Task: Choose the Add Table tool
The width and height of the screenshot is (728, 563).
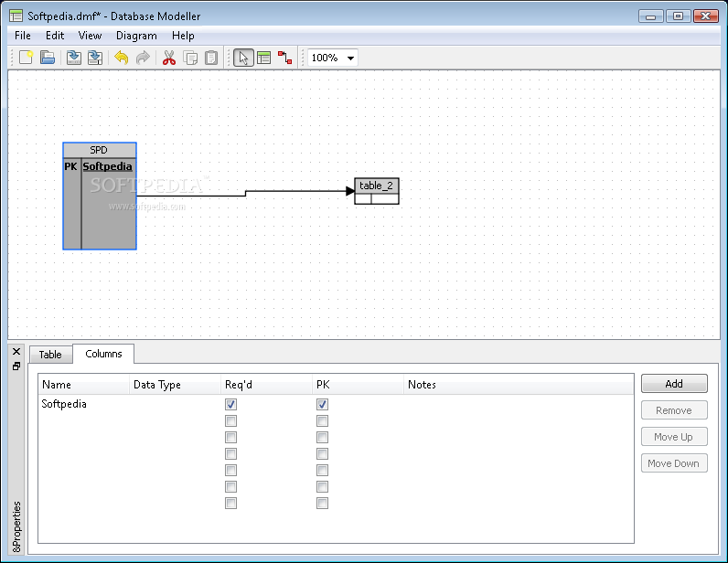Action: (263, 58)
